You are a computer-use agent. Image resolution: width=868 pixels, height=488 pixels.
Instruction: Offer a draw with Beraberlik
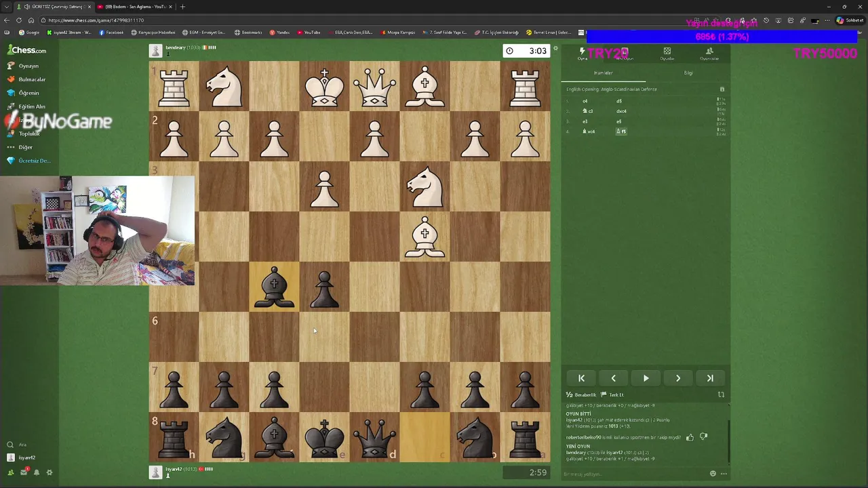[x=581, y=394]
